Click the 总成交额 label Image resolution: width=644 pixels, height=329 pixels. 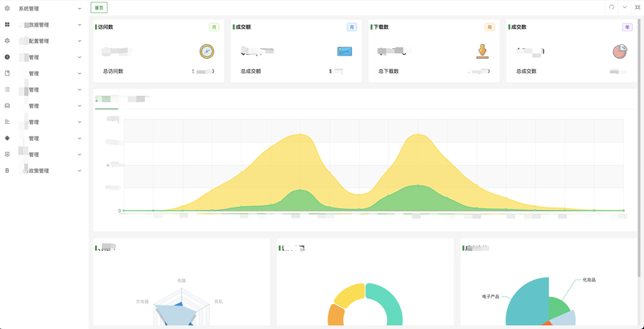pos(250,71)
